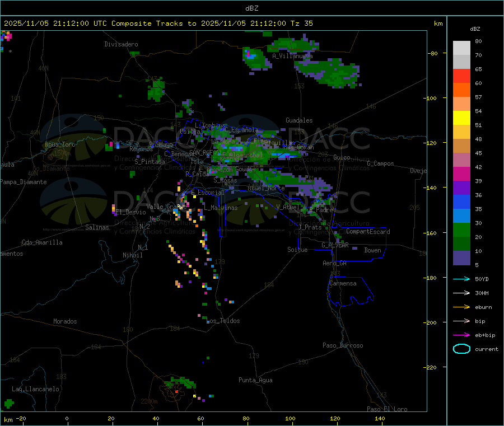The width and height of the screenshot is (504, 426).
Task: Click the 140 km bottom axis label
Action: pyautogui.click(x=380, y=418)
